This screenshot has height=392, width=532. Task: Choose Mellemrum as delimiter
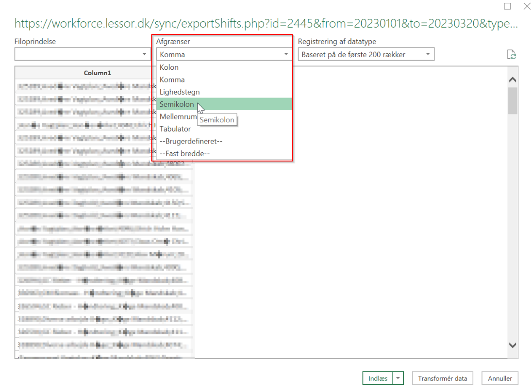pos(178,116)
